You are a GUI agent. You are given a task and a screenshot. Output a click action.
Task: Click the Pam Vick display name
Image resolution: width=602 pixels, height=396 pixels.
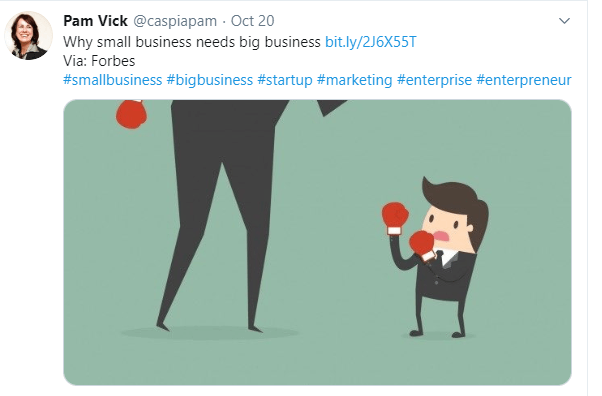pos(95,21)
